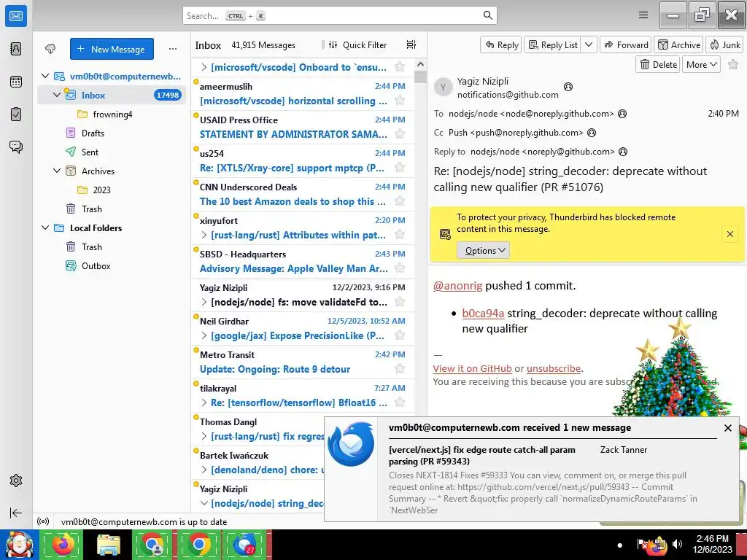Open File Explorer from the taskbar
This screenshot has width=747, height=560.
click(x=108, y=544)
